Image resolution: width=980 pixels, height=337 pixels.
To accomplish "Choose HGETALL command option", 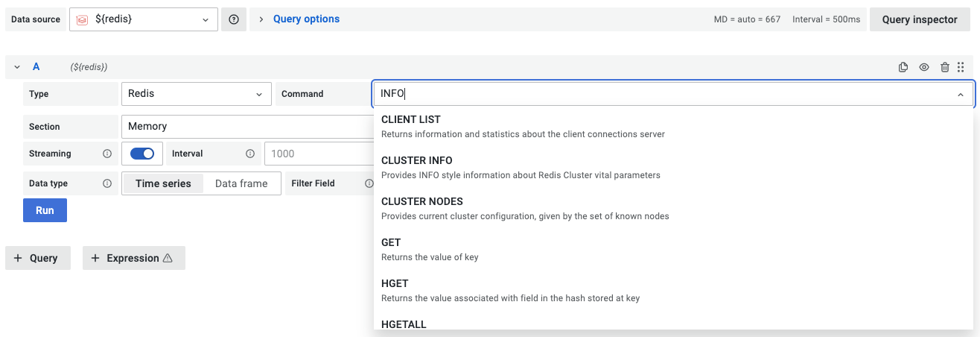I will (673, 323).
